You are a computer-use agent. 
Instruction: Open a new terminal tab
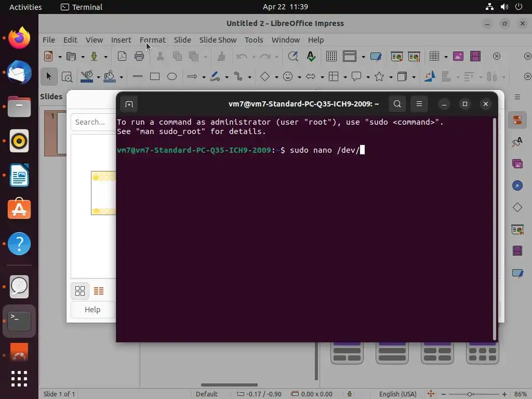[129, 104]
